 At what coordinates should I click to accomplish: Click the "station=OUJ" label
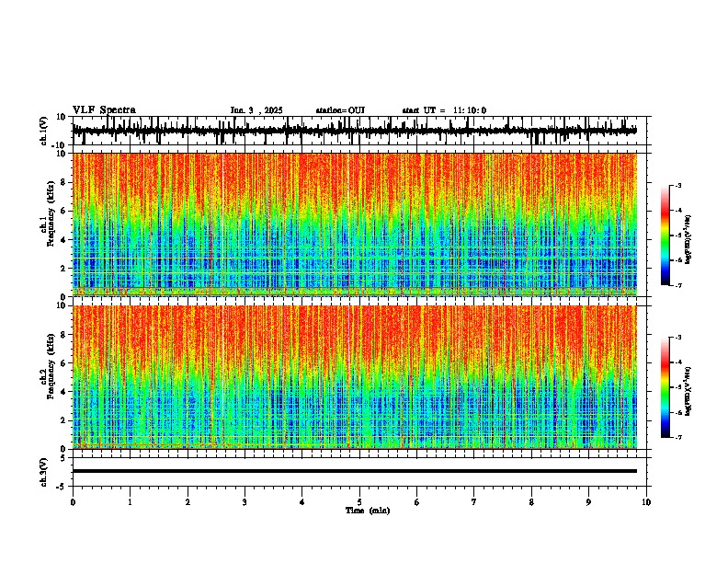(340, 110)
